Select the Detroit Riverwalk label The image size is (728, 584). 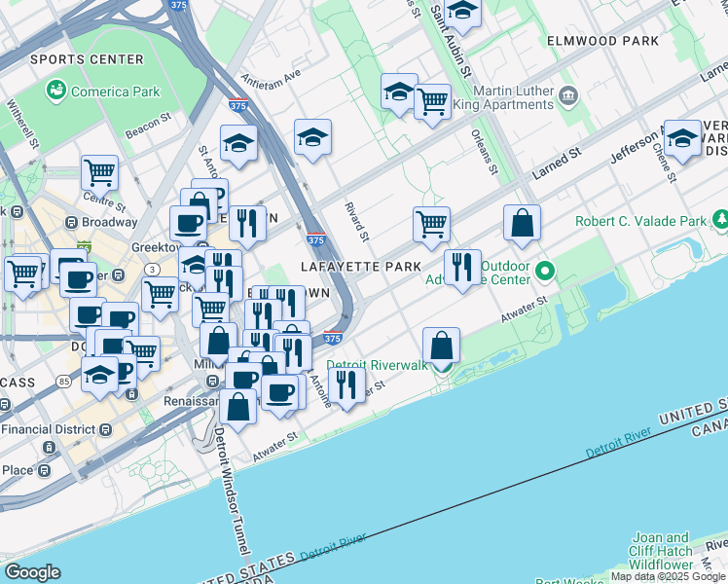(x=377, y=365)
